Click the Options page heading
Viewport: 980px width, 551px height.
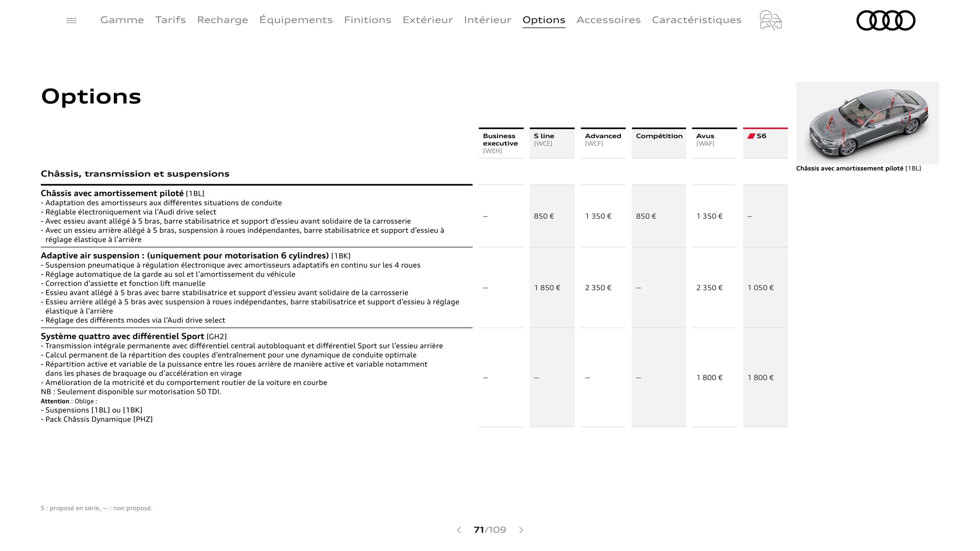click(91, 96)
